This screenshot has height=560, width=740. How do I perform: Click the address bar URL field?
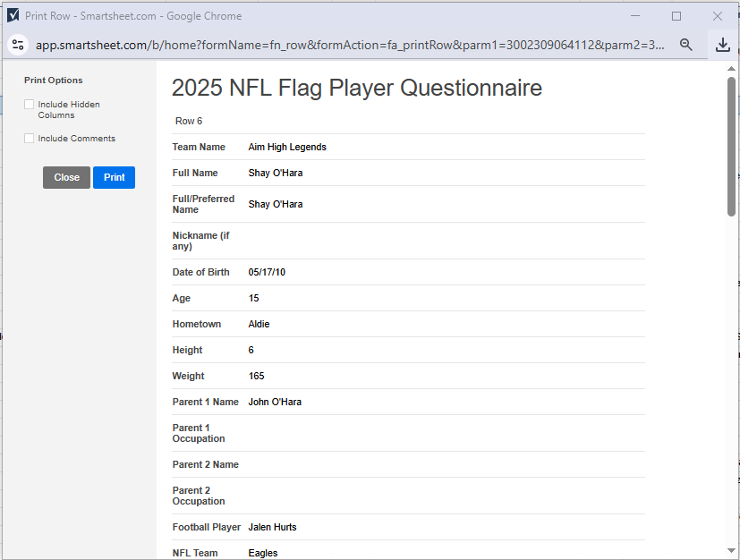[x=350, y=45]
